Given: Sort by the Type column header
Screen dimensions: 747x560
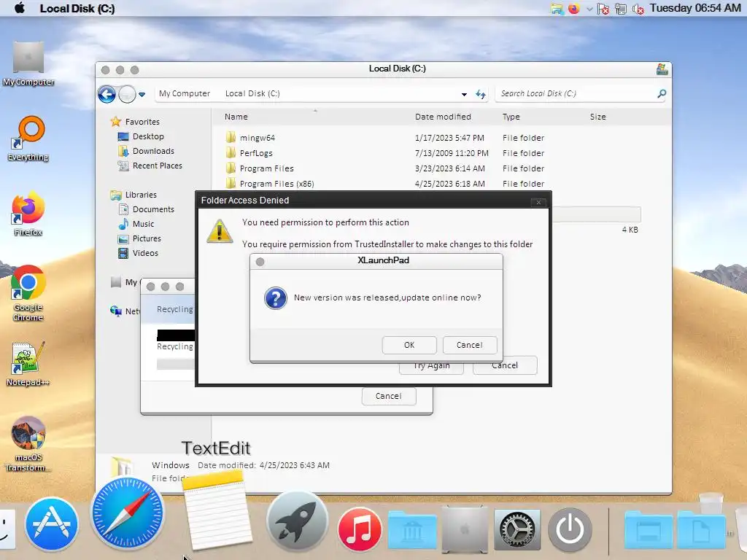Looking at the screenshot, I should pos(511,117).
